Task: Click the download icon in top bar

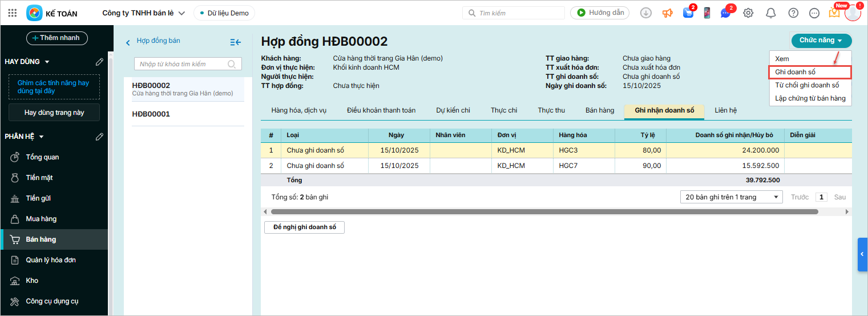Action: [x=645, y=13]
